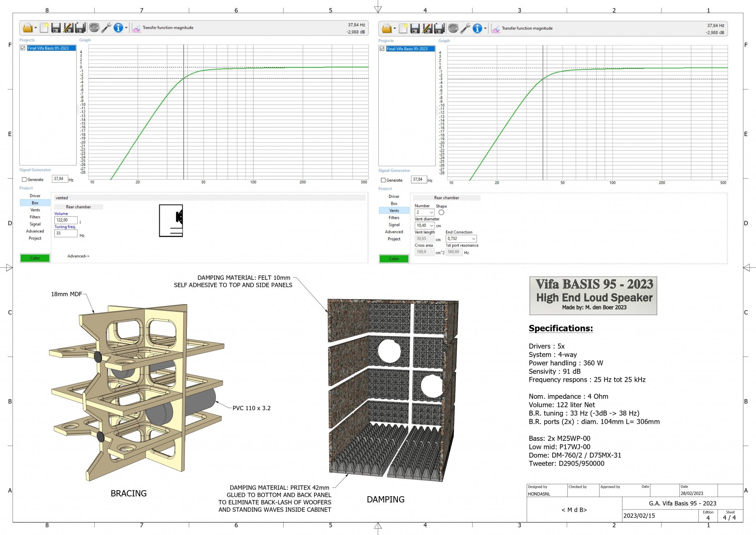756x535 pixels.
Task: Open Project tab in the left window
Action: click(x=35, y=238)
